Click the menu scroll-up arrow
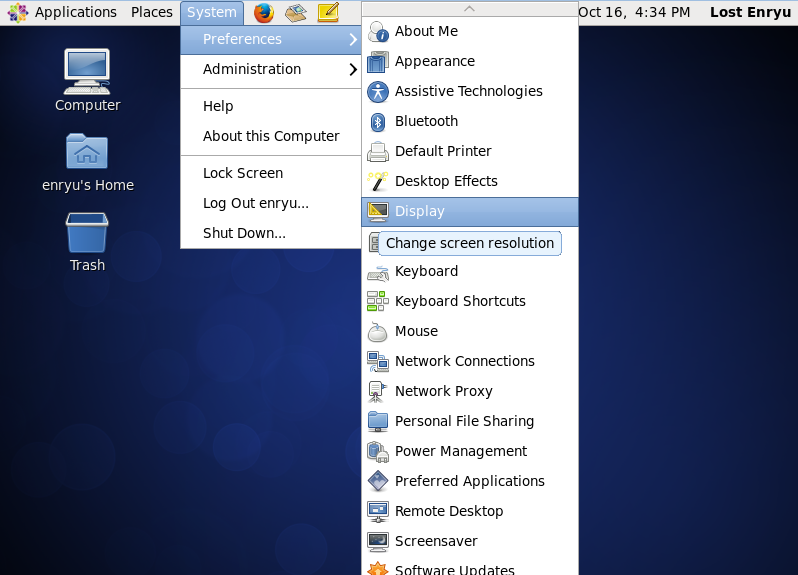The image size is (798, 575). (470, 9)
